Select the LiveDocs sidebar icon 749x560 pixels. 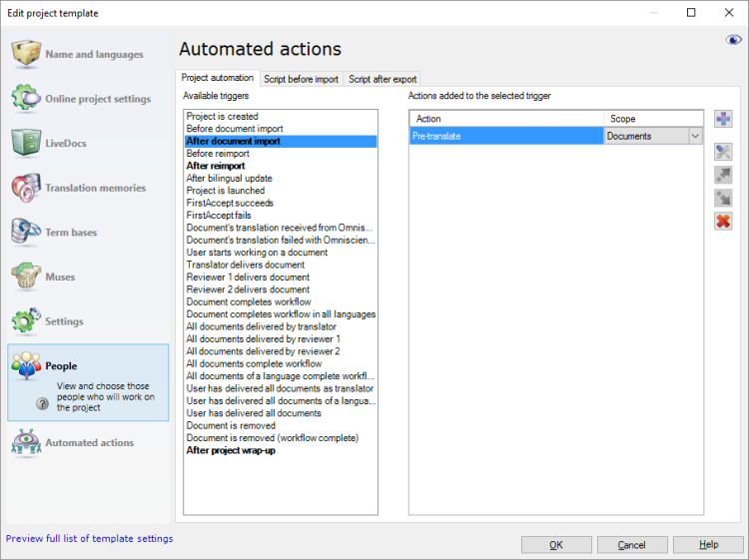pos(27,143)
